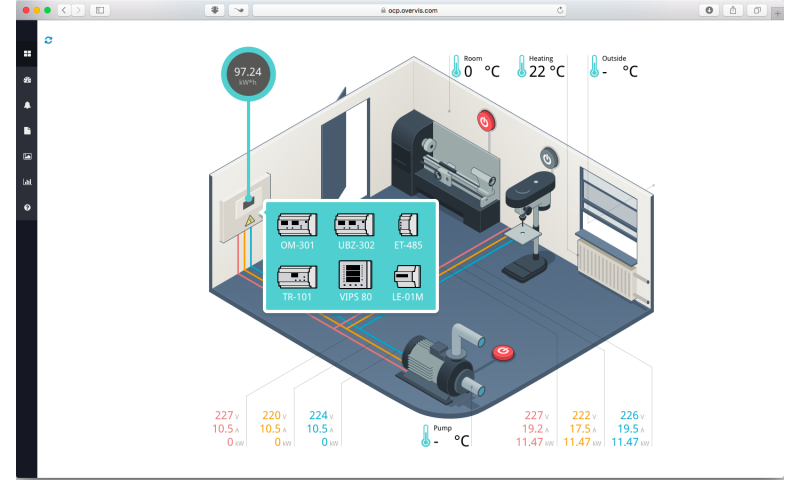Open the help question mark icon
This screenshot has width=800, height=480.
pos(27,208)
